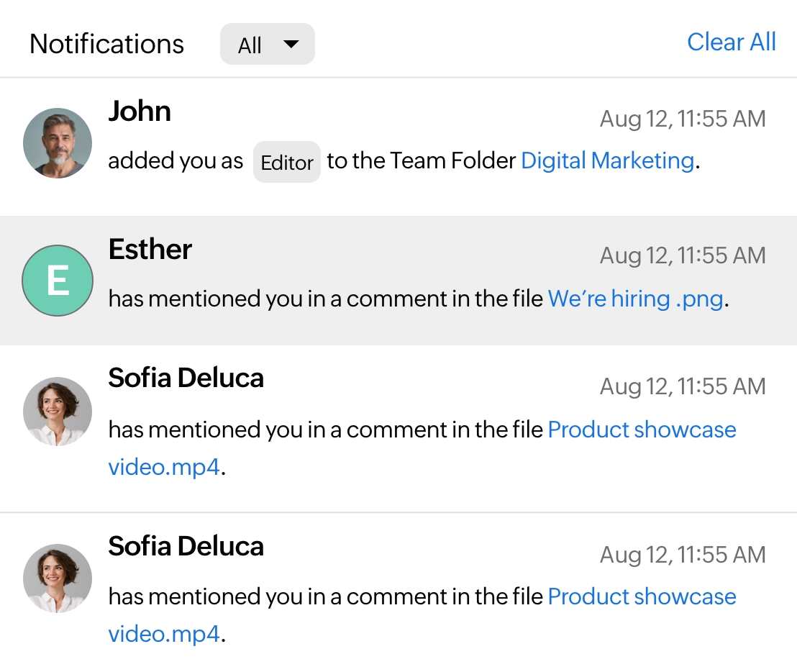Click the text "added you as" in John's notification
The image size is (797, 672).
pyautogui.click(x=176, y=161)
